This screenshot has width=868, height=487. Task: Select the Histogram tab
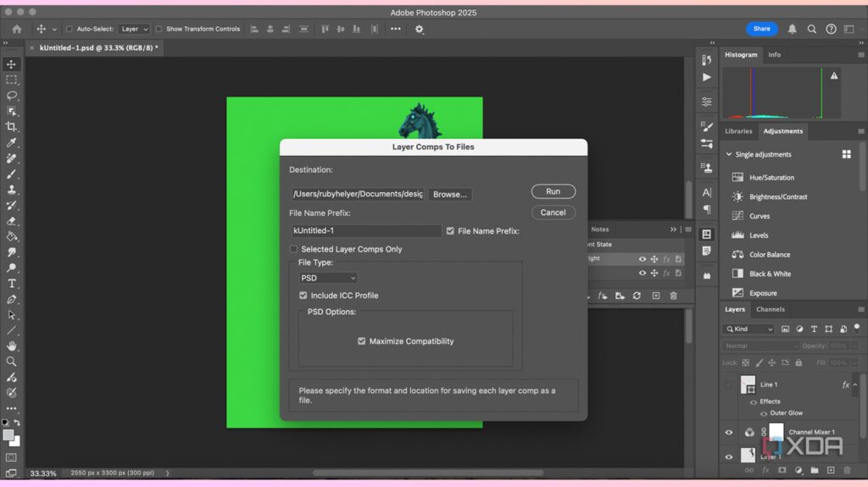point(741,55)
